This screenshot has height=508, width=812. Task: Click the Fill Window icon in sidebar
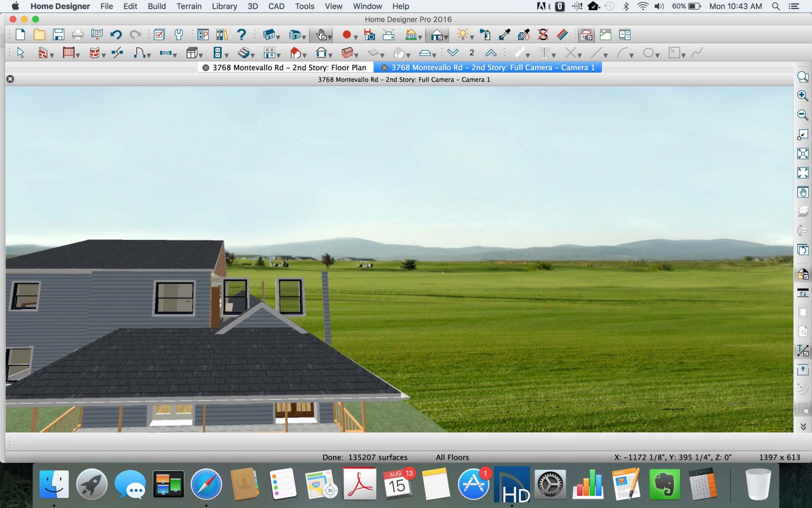tap(802, 153)
